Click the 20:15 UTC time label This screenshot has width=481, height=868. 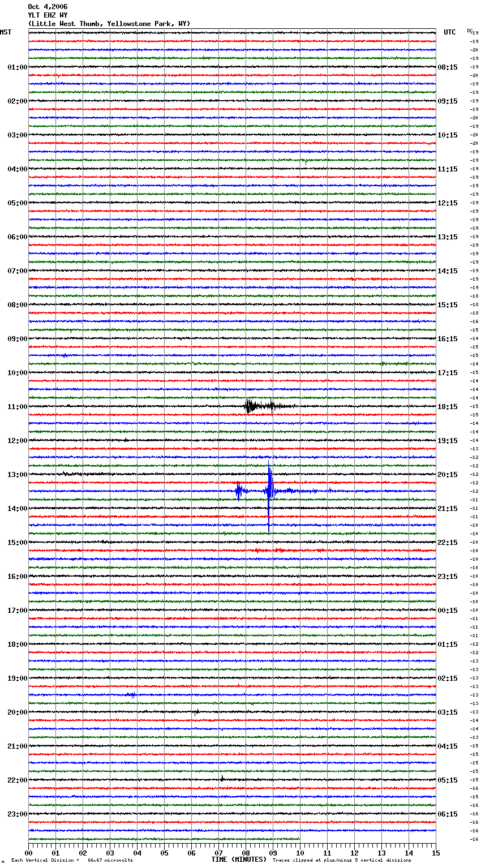click(x=448, y=475)
